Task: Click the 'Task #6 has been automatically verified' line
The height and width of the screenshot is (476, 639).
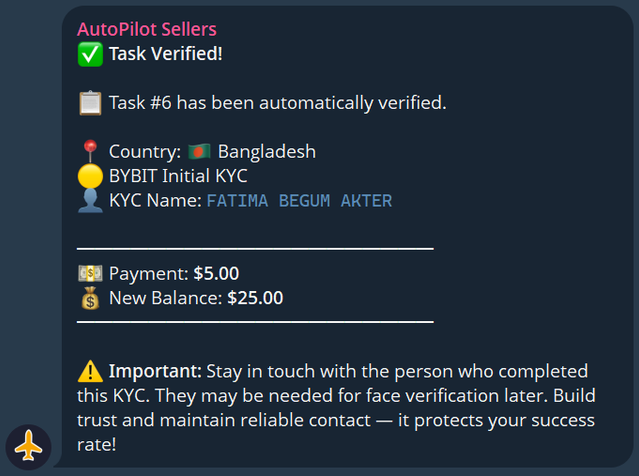Action: 277,103
